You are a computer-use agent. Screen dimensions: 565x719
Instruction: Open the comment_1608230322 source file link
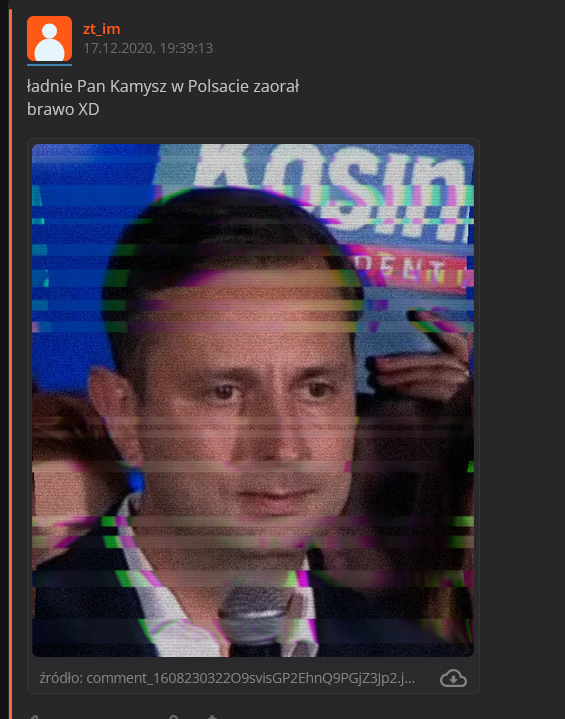coord(250,678)
